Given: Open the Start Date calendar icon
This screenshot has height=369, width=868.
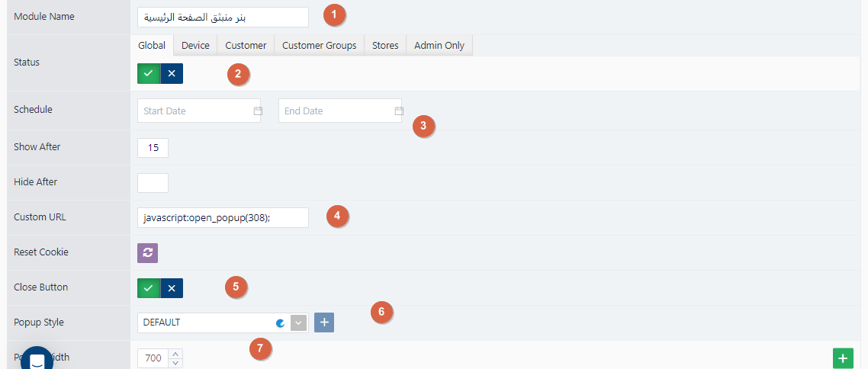Looking at the screenshot, I should tap(257, 111).
